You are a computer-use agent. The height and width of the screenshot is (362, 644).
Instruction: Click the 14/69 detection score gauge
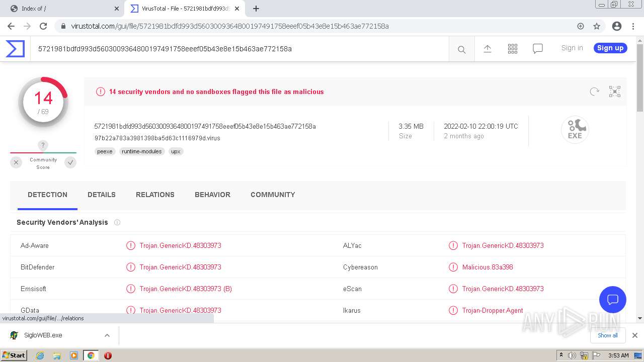click(43, 102)
